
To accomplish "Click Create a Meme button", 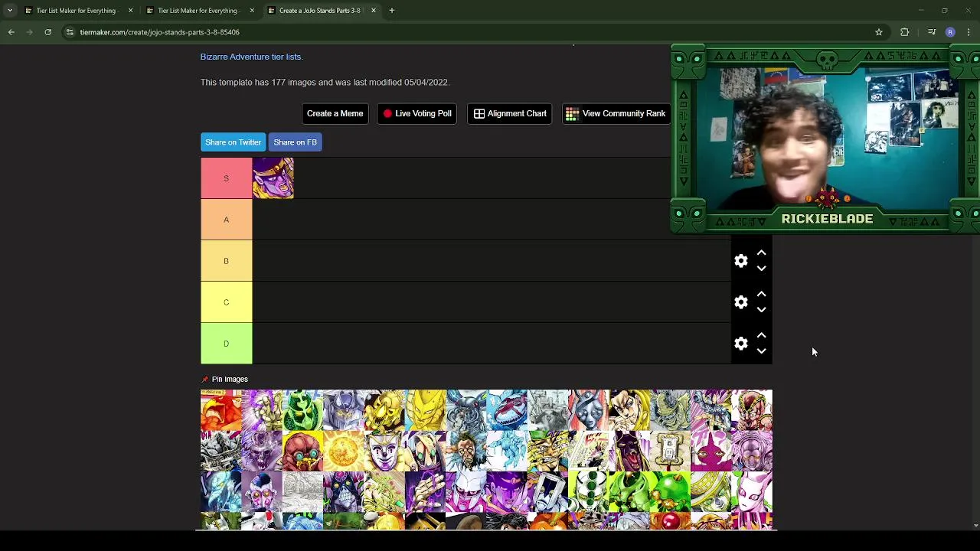I will pos(335,113).
